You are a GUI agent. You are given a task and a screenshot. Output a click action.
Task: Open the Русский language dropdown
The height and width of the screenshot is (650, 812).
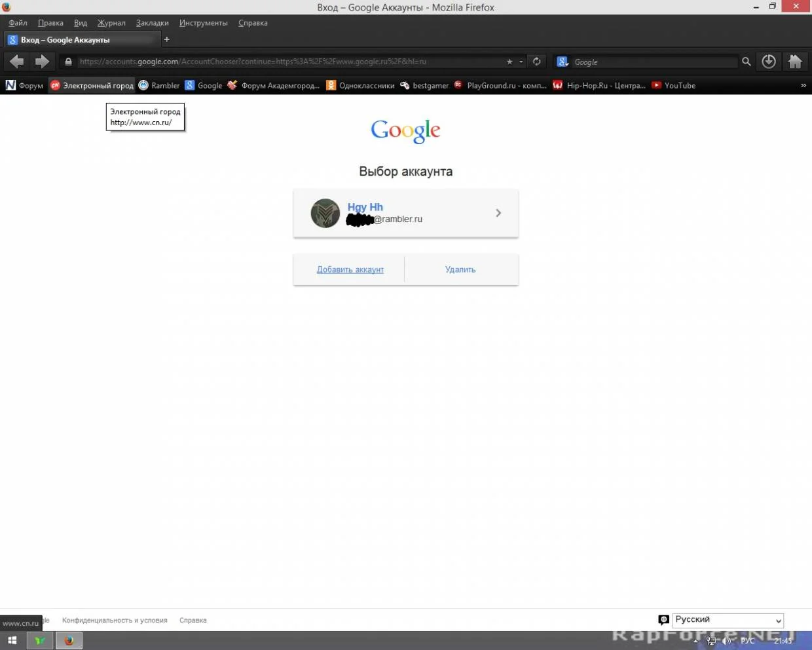(x=728, y=620)
